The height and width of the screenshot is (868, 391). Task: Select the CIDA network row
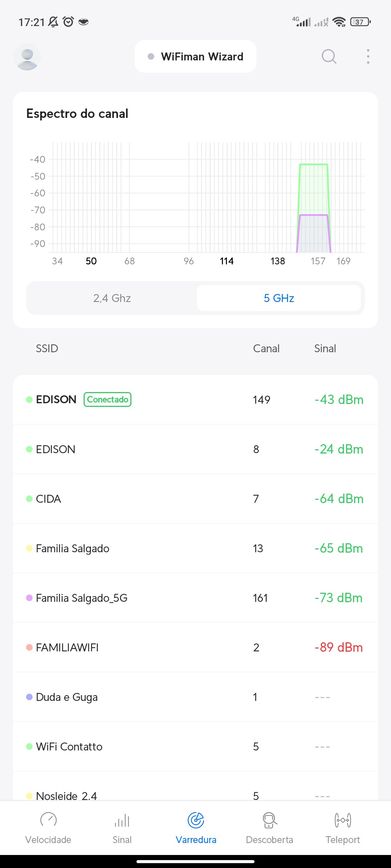[x=195, y=499]
